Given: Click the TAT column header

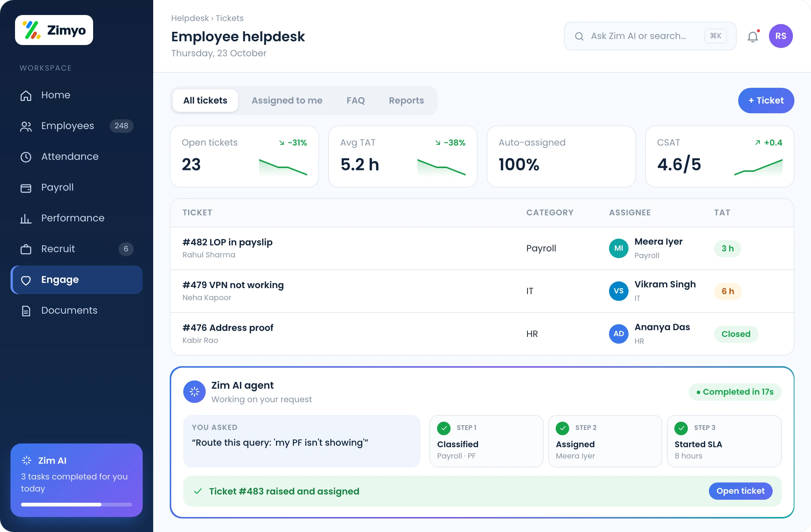Looking at the screenshot, I should tap(722, 213).
